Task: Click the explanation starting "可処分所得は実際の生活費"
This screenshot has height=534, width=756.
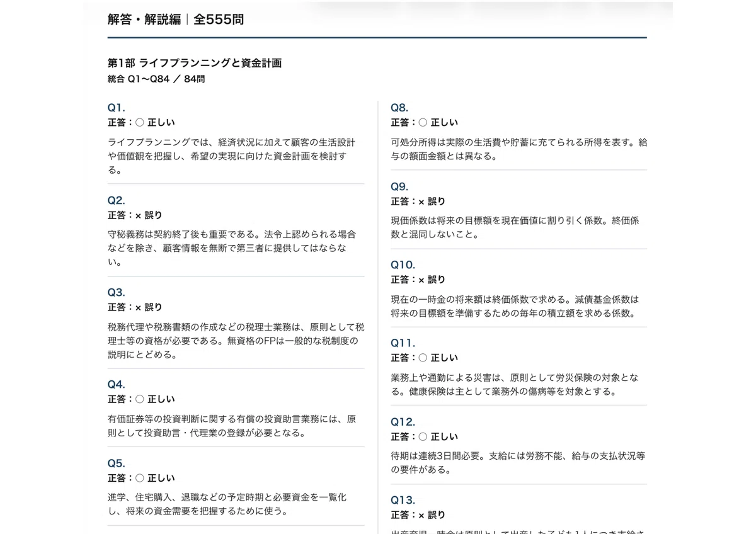Action: [x=519, y=149]
